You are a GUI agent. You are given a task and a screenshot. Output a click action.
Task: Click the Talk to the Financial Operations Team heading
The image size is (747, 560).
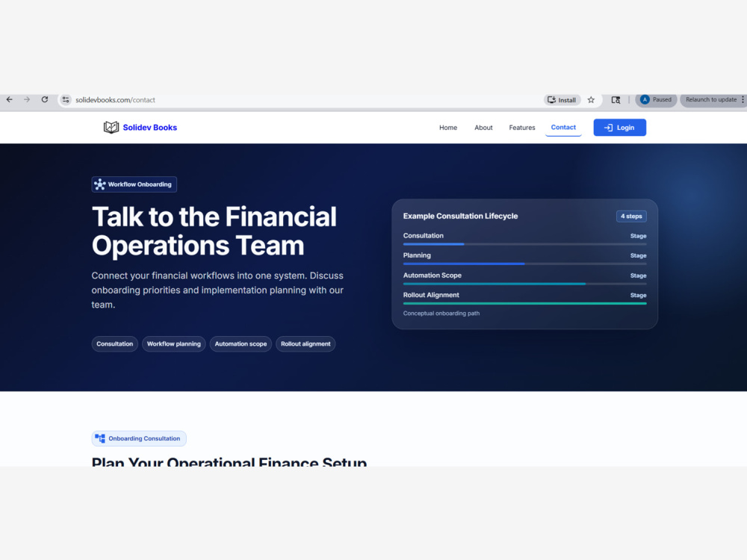214,231
